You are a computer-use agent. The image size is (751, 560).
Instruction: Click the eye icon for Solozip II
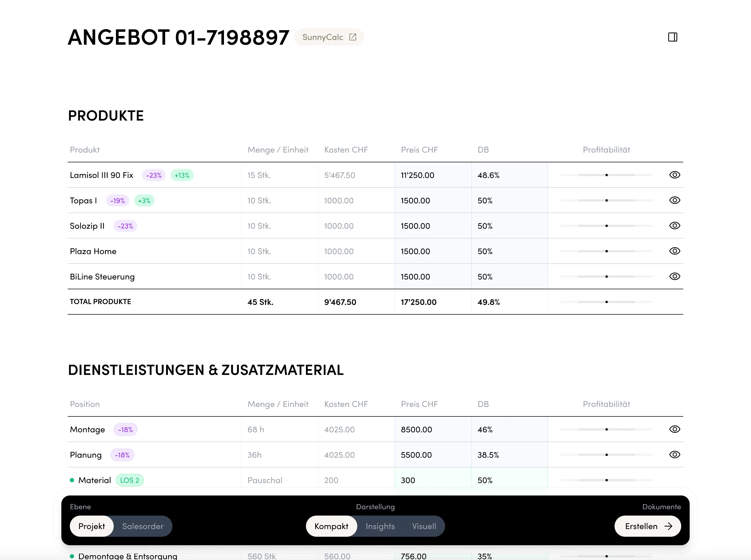[x=675, y=226]
